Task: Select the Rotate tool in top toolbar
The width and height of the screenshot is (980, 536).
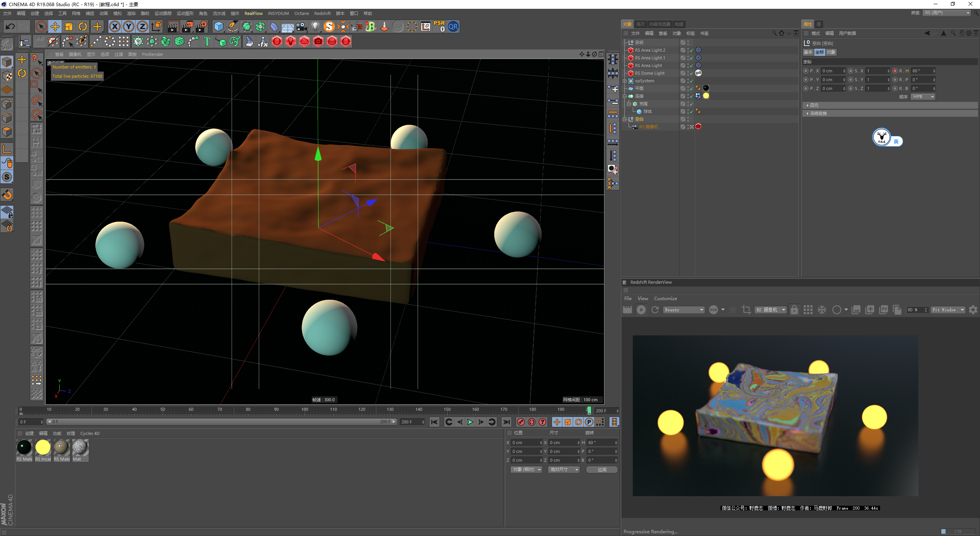Action: [x=83, y=26]
